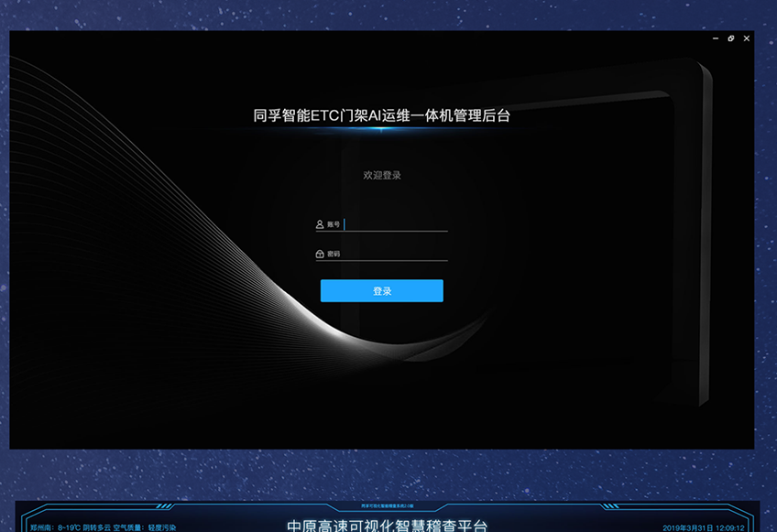Click the 阴转多云 weather condition text
The width and height of the screenshot is (777, 532).
97,527
